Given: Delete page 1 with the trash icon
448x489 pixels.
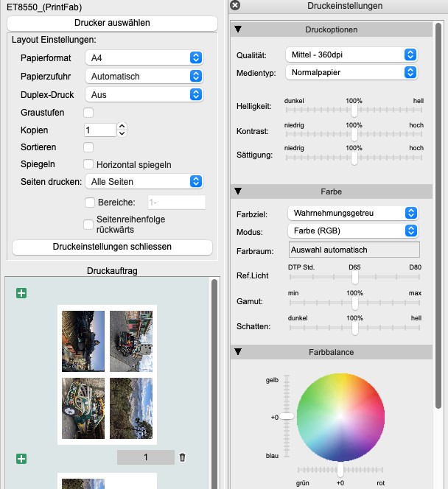Looking at the screenshot, I should pos(183,457).
